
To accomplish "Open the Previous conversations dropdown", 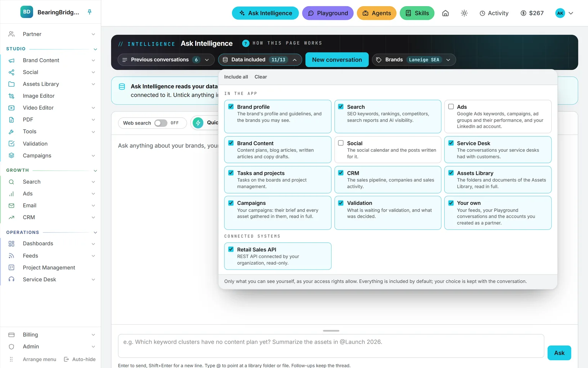I will (166, 60).
